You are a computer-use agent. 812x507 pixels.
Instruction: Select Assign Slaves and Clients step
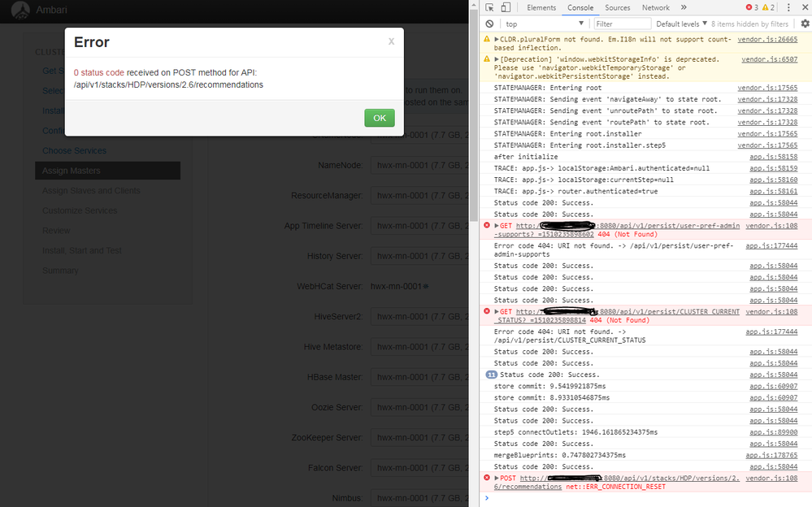[91, 191]
